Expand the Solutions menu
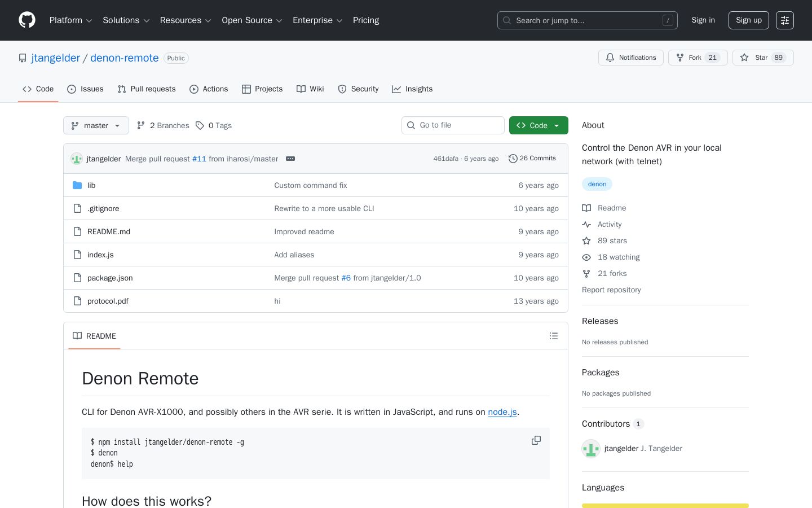Viewport: 812px width, 508px height. pyautogui.click(x=126, y=20)
